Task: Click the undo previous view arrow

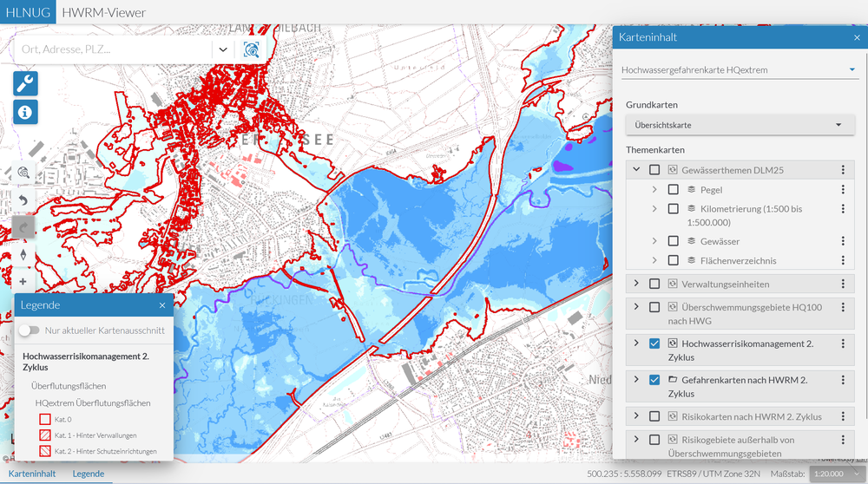Action: (23, 200)
